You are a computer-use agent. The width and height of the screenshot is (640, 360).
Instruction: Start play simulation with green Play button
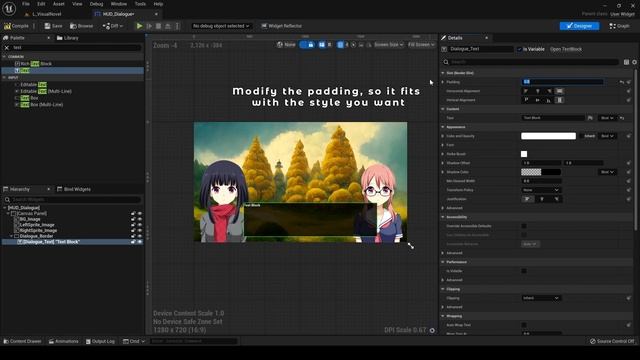point(139,26)
